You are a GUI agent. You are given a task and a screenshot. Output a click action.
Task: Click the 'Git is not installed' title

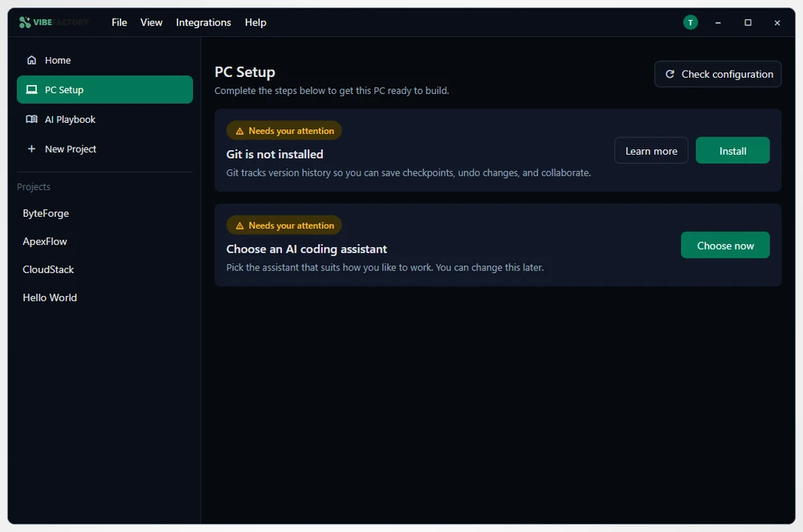[275, 154]
